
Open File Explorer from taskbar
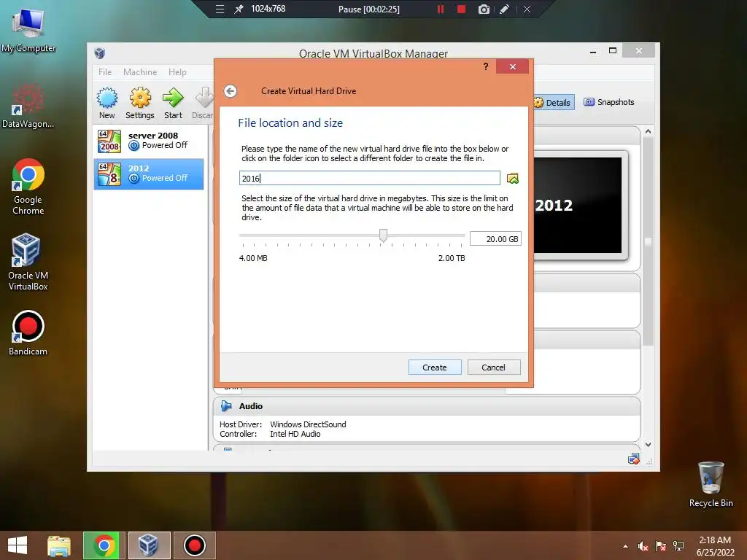(x=59, y=545)
